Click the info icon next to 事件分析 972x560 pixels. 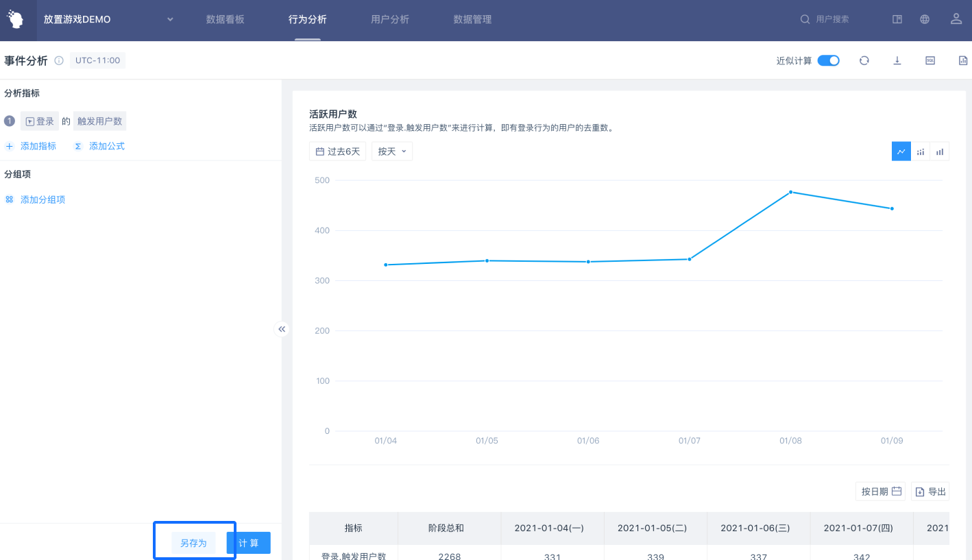59,60
